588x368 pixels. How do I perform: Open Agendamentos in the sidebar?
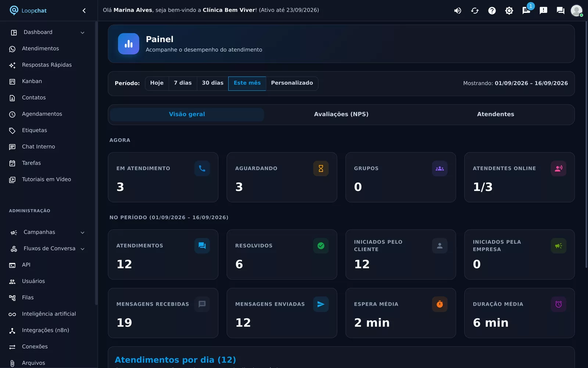(48, 114)
